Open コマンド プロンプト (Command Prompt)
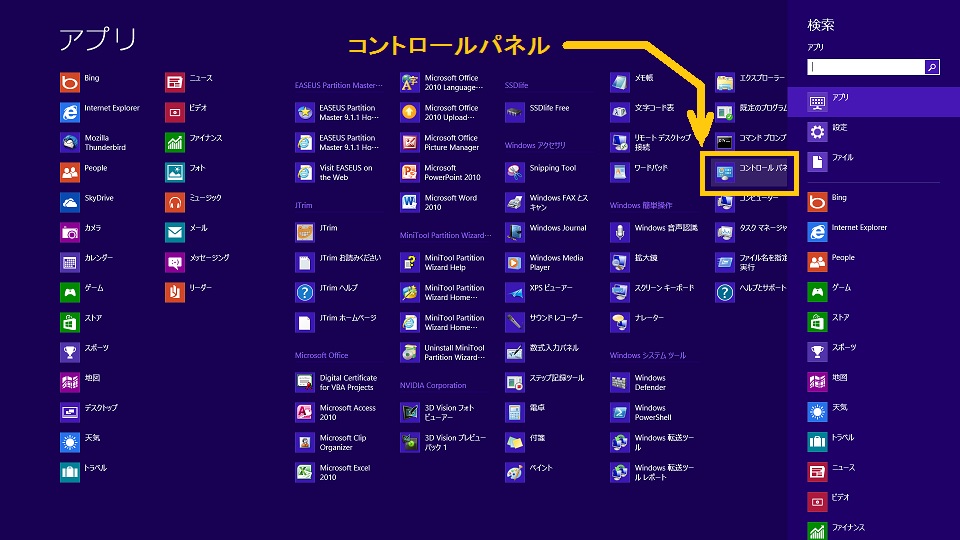The width and height of the screenshot is (960, 540). (x=751, y=142)
